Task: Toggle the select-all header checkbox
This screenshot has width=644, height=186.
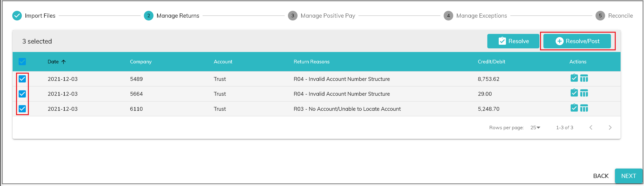Action: (22, 62)
